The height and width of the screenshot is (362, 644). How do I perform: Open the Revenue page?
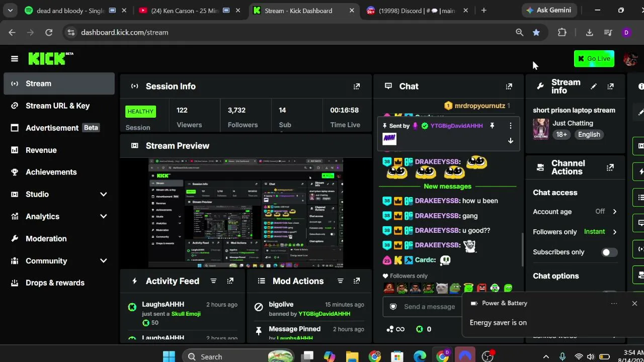pyautogui.click(x=59, y=150)
